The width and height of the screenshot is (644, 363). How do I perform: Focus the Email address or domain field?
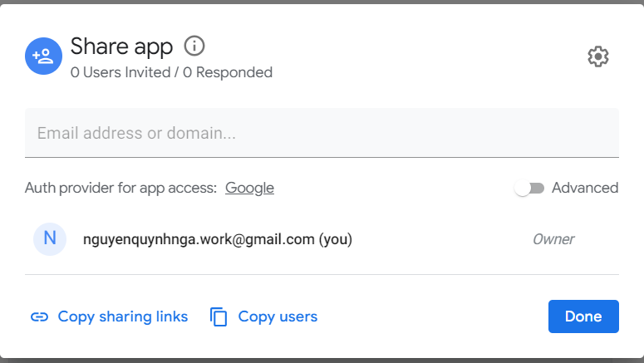tap(322, 133)
